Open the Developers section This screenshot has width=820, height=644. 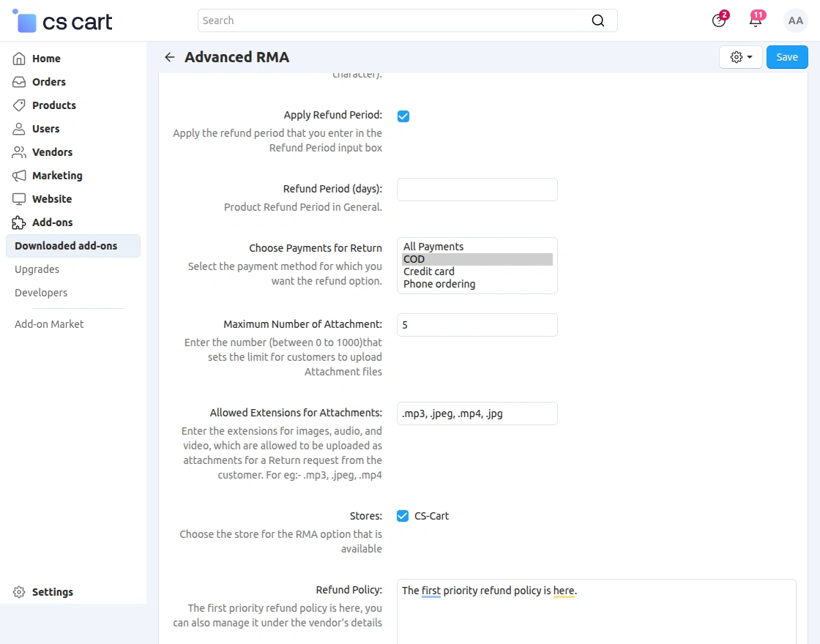[40, 293]
